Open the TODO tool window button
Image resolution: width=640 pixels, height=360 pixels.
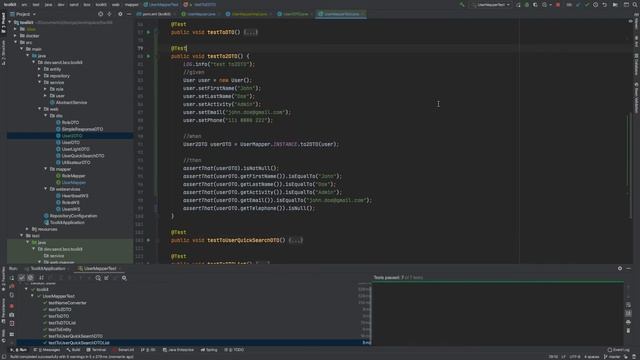coord(235,350)
